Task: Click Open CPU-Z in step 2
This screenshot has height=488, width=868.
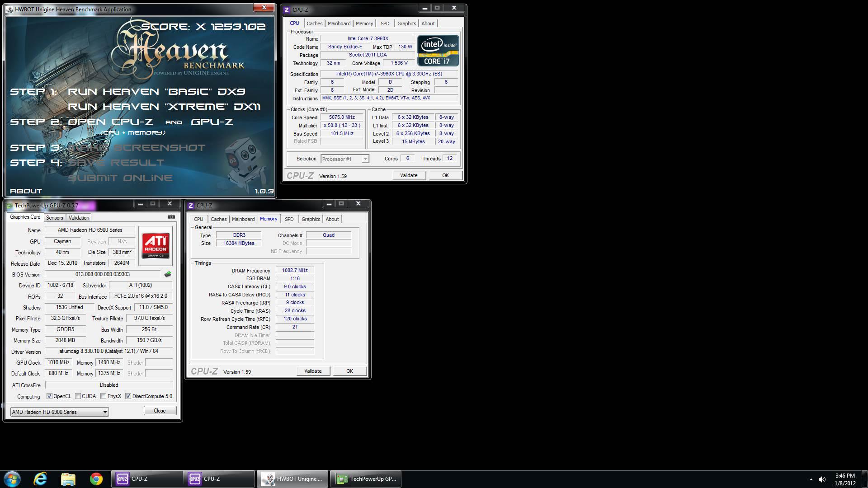Action: (110, 122)
